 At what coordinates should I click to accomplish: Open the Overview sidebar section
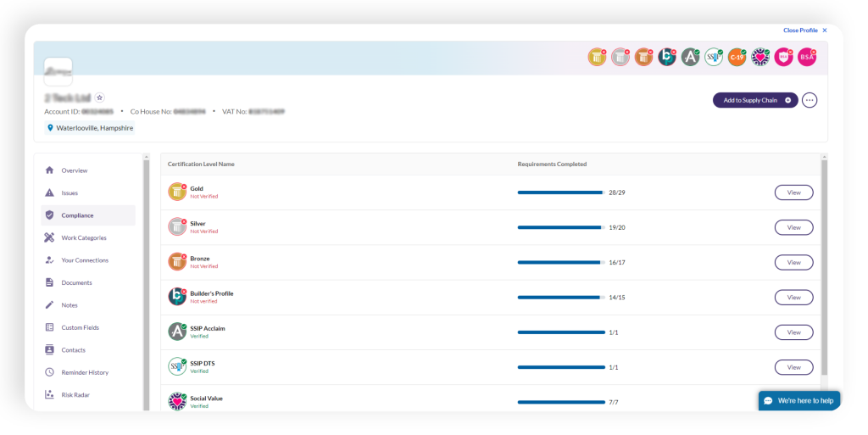(x=74, y=170)
